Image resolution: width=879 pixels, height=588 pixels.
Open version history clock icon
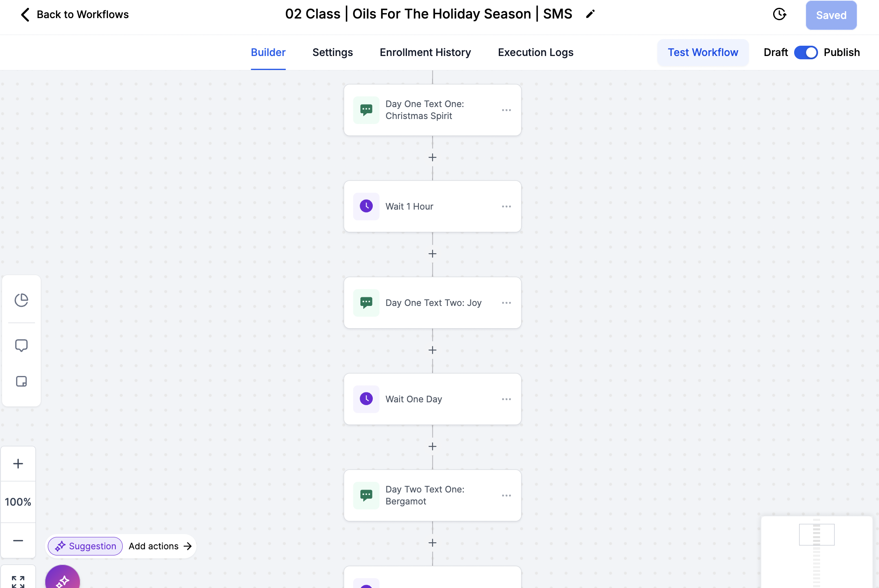(x=779, y=14)
